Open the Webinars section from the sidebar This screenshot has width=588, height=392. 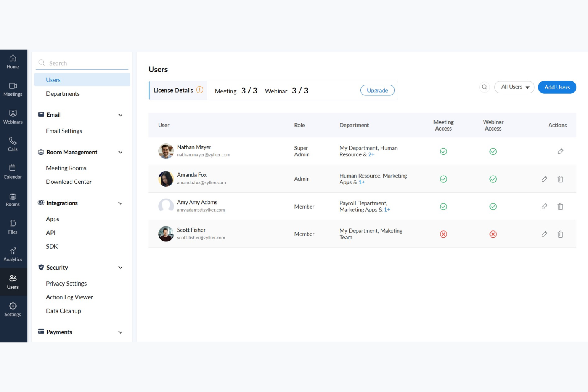[x=13, y=116]
